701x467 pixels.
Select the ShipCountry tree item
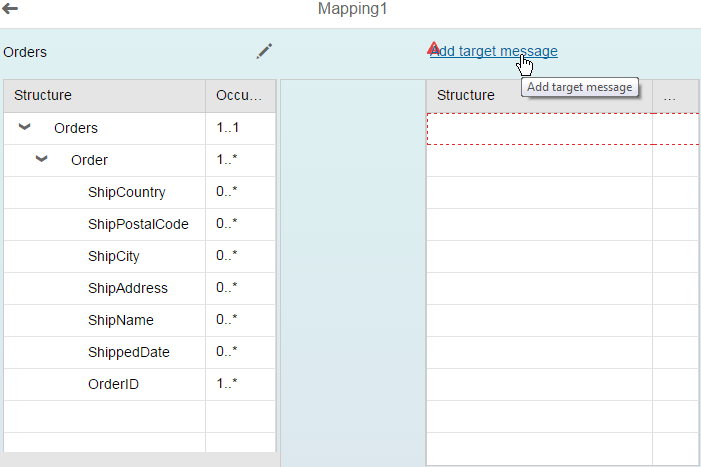126,192
